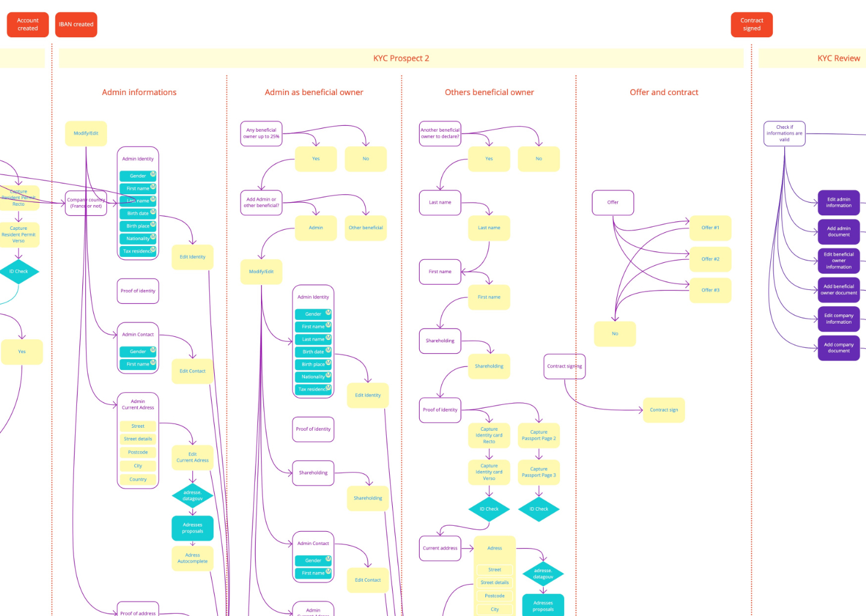866x616 pixels.
Task: Click Another beneficial owner to declare node
Action: [x=440, y=134]
